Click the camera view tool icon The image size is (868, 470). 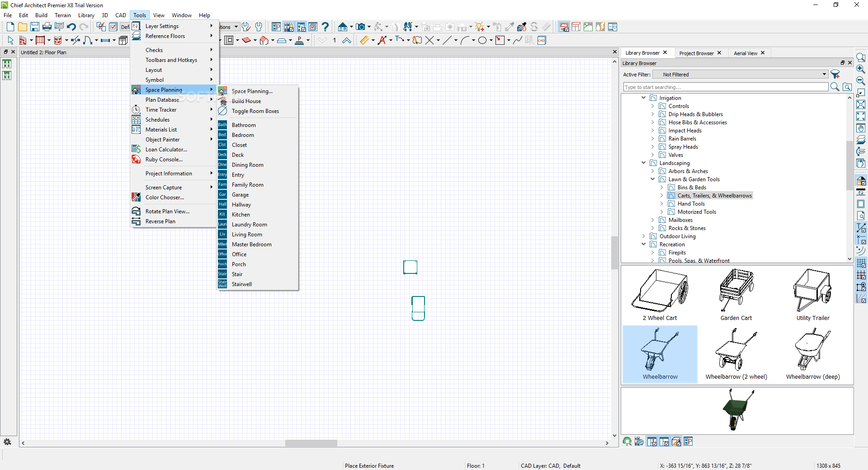360,27
